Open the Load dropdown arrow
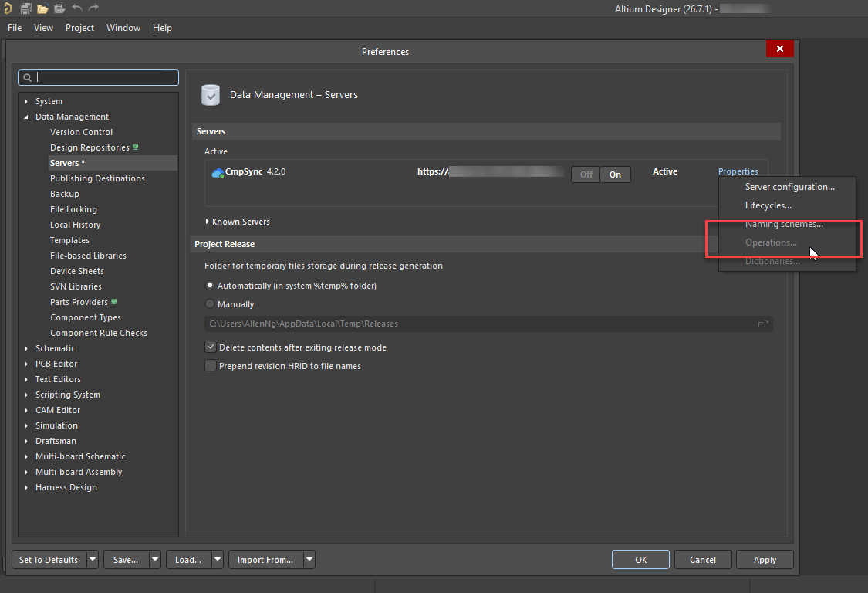868x593 pixels. 218,560
